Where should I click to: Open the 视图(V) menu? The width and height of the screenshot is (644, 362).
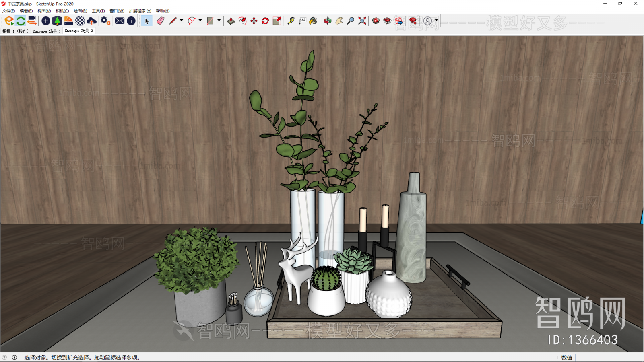(44, 11)
